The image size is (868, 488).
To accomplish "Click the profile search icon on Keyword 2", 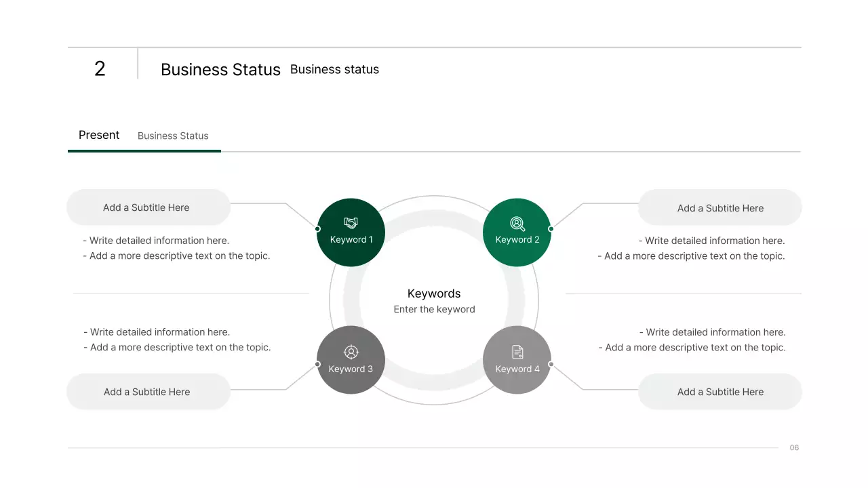I will click(517, 222).
